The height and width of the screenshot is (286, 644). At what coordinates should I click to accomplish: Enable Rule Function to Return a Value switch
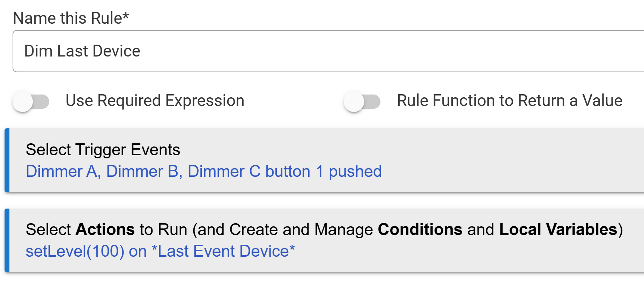coord(362,101)
